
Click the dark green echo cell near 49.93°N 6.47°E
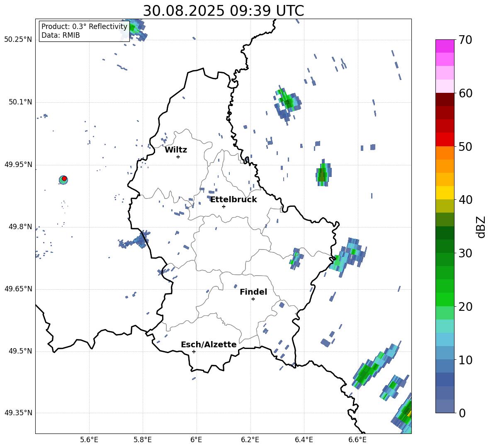coord(323,173)
